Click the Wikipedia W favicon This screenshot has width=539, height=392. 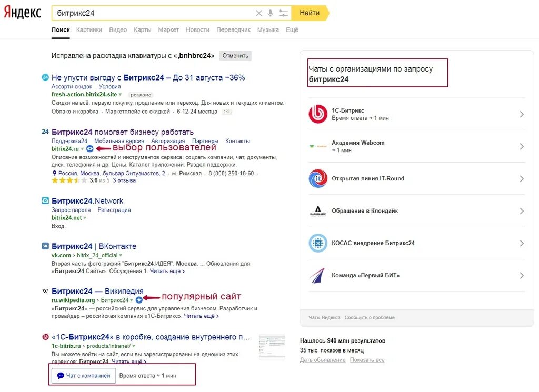tap(45, 291)
